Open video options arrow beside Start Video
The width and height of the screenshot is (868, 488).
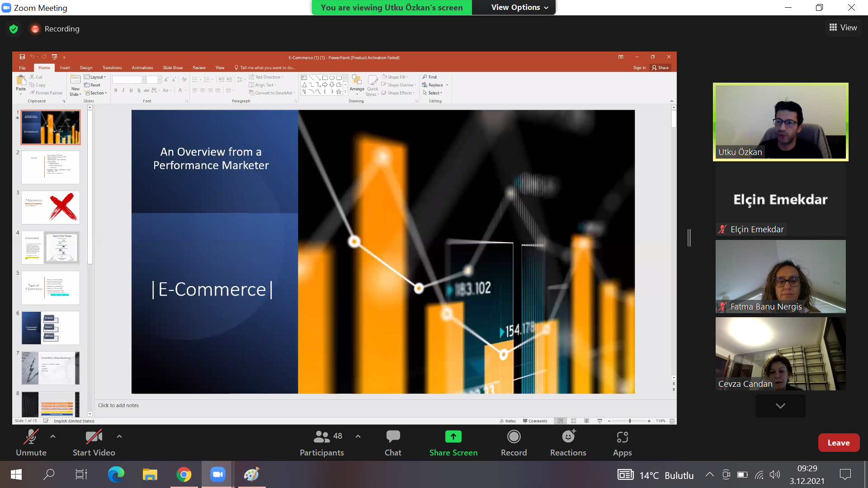pos(119,436)
